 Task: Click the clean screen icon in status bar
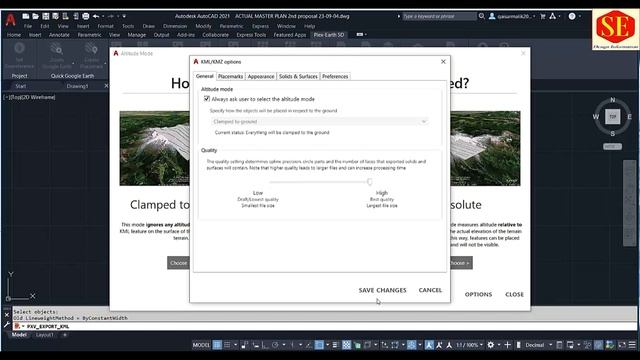(622, 345)
